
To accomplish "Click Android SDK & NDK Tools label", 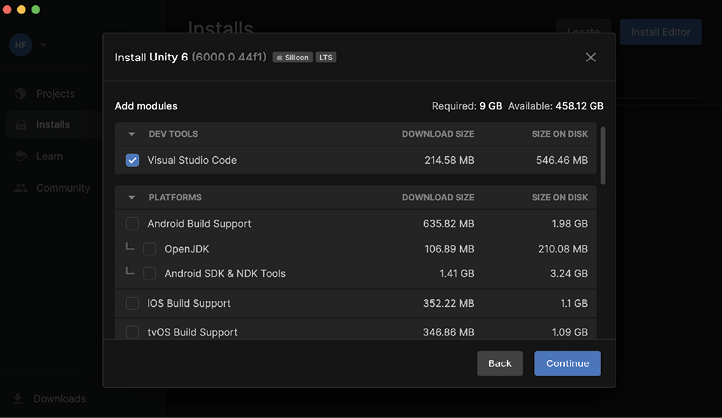I will (x=225, y=273).
